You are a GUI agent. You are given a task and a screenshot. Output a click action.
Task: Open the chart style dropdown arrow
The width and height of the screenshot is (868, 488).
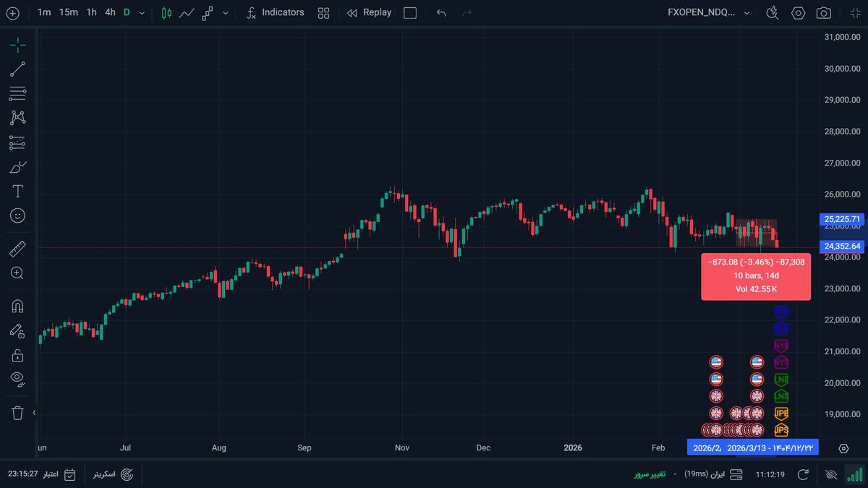point(226,13)
